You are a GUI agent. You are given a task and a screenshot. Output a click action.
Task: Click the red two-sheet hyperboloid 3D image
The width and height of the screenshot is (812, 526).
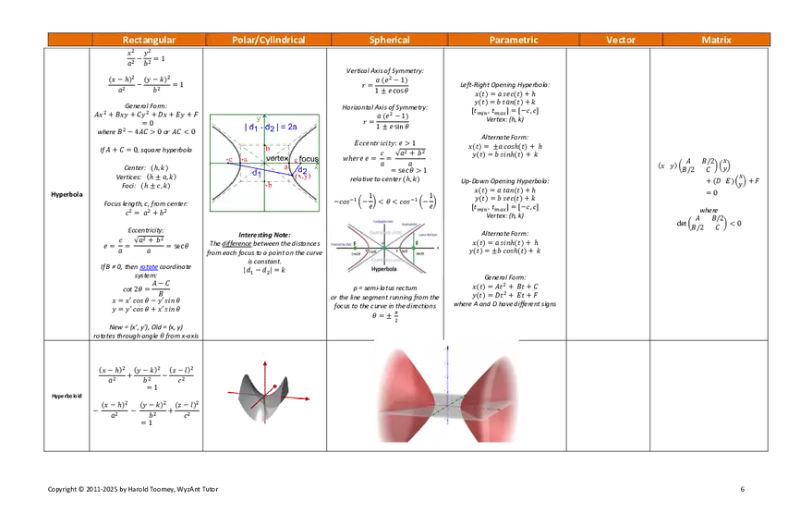[446, 389]
